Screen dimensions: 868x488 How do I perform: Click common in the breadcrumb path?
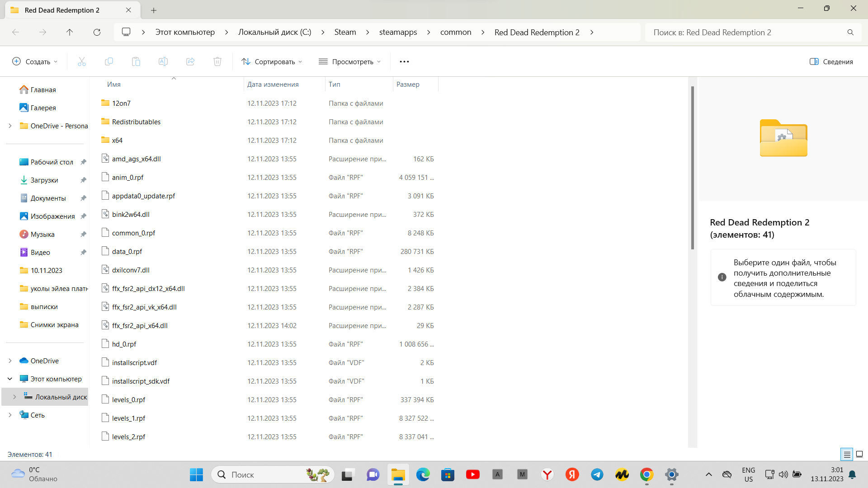(456, 32)
